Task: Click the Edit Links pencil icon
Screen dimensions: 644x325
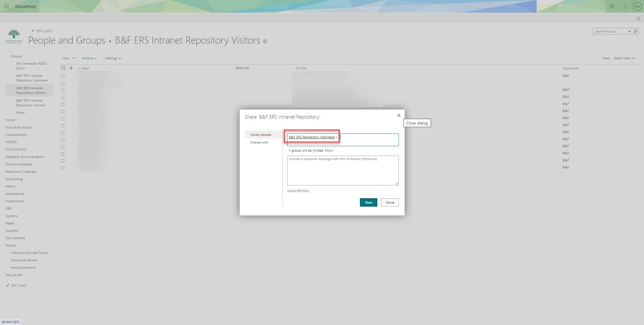Action: 33,31
